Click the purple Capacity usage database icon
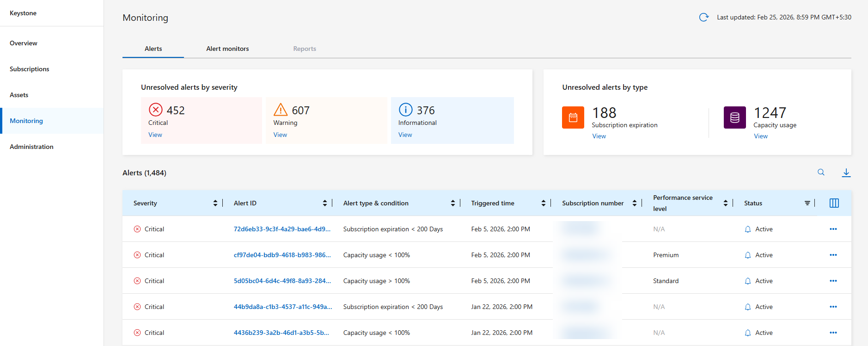The height and width of the screenshot is (346, 868). click(734, 117)
